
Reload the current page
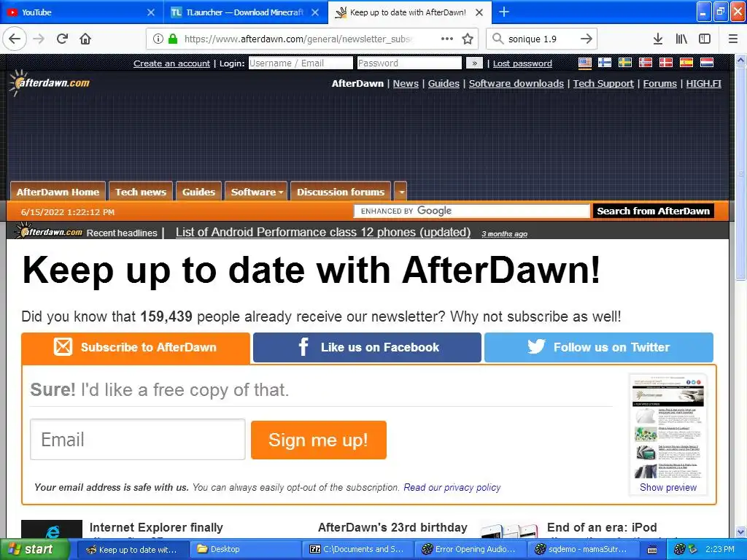click(63, 39)
